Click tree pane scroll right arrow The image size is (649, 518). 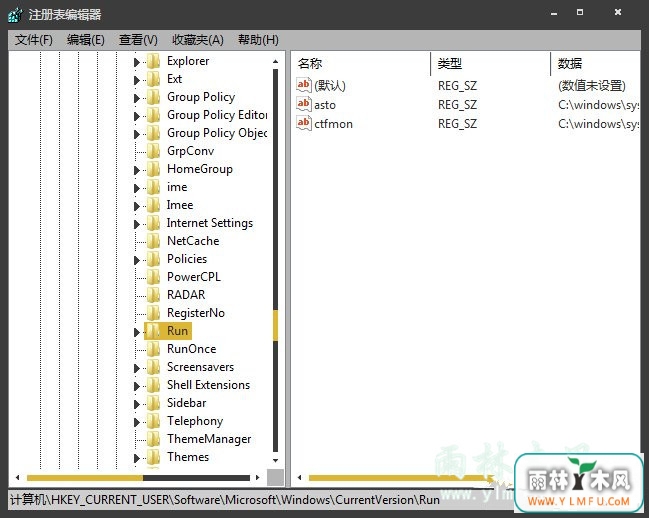(x=258, y=477)
